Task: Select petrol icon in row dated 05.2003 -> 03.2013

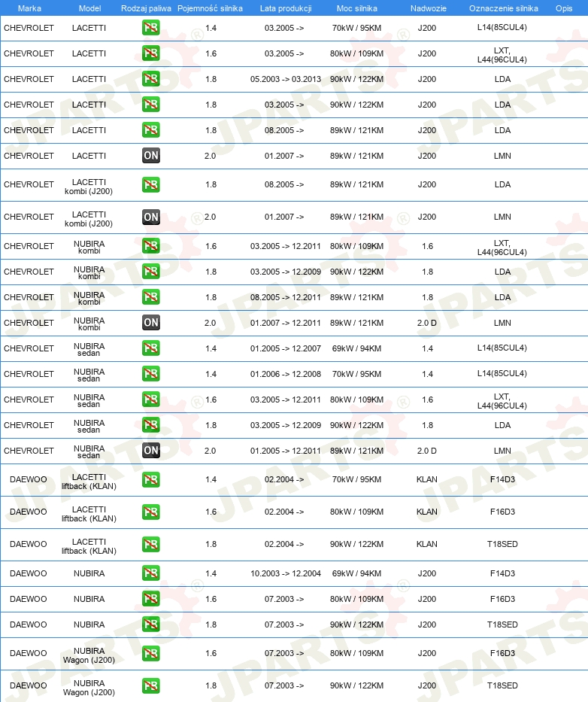Action: 151,79
